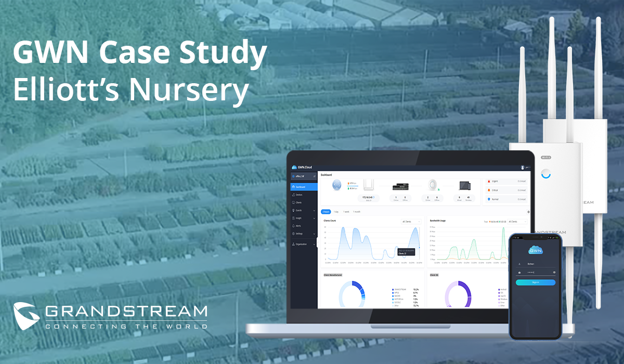
Task: Open the All Clients dropdown in Bandwidth Usage
Action: tap(517, 222)
